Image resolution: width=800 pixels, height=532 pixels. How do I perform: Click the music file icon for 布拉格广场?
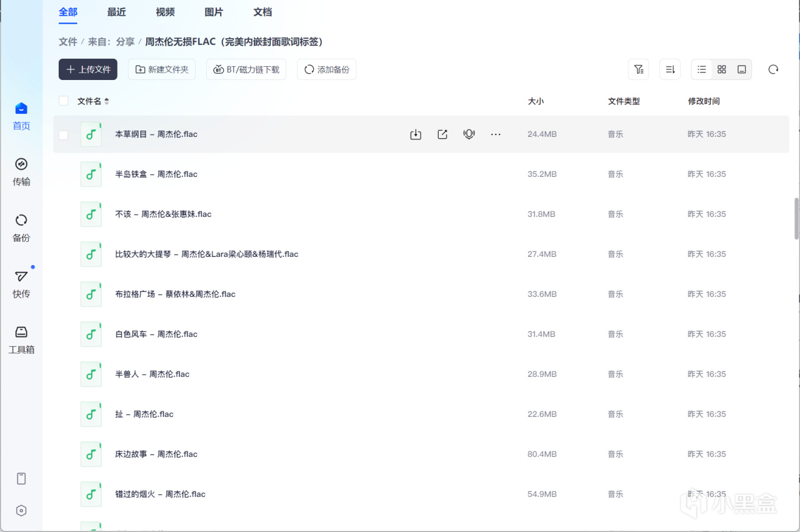(91, 294)
